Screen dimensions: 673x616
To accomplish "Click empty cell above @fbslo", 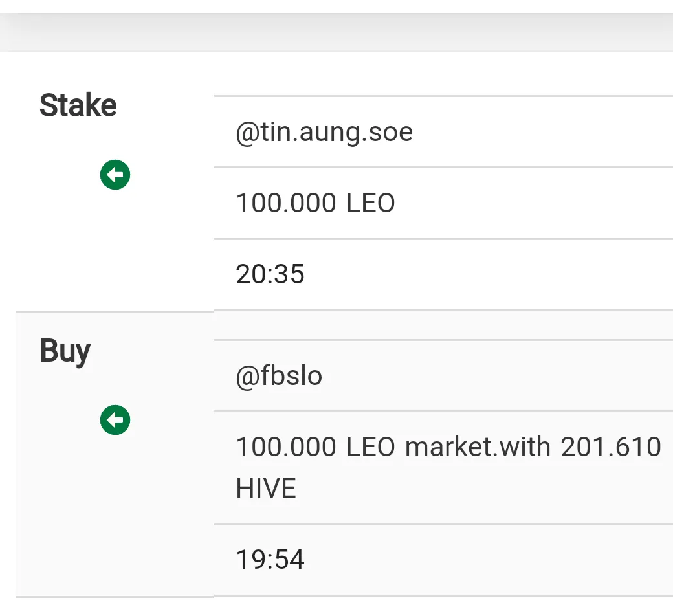I will point(443,325).
